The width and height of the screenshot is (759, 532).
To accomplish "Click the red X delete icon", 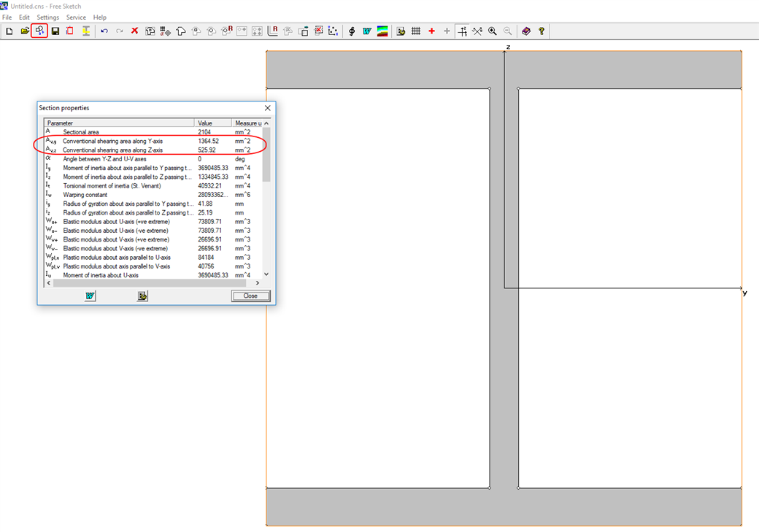I will pyautogui.click(x=134, y=31).
